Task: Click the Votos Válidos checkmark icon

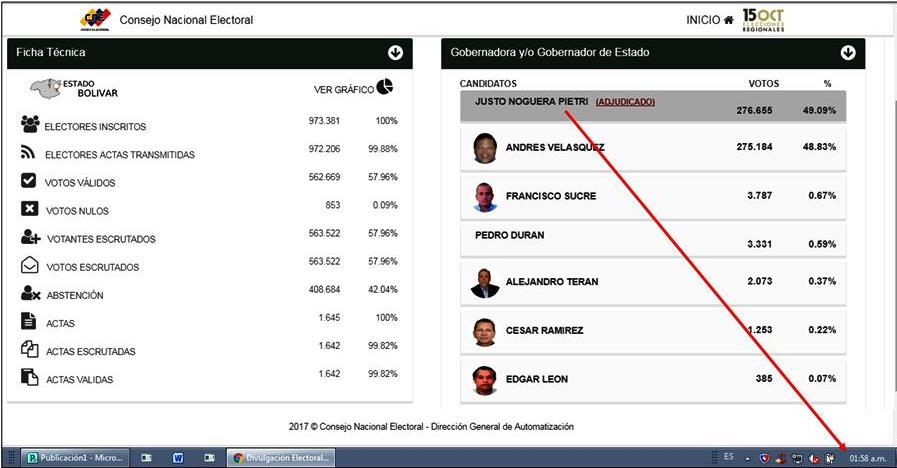Action: tap(29, 181)
